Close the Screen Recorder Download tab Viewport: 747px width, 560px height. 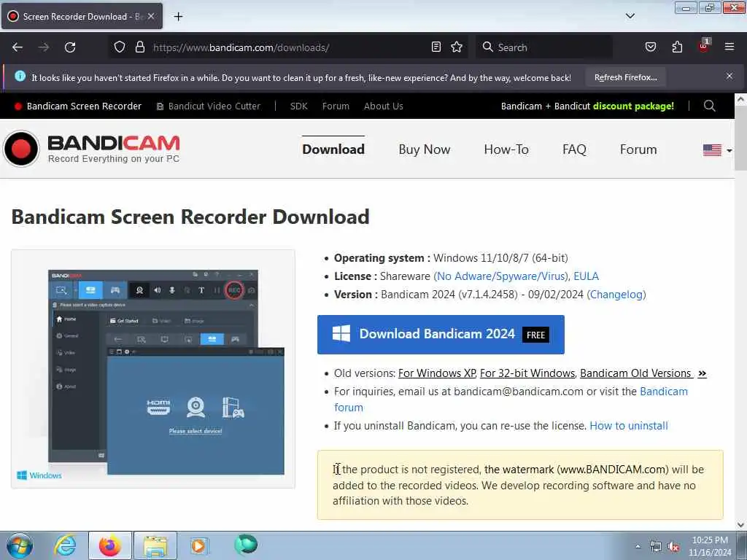point(151,16)
